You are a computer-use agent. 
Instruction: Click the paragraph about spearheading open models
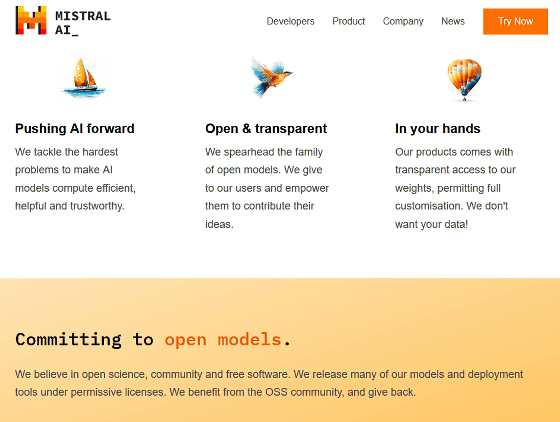(x=267, y=188)
